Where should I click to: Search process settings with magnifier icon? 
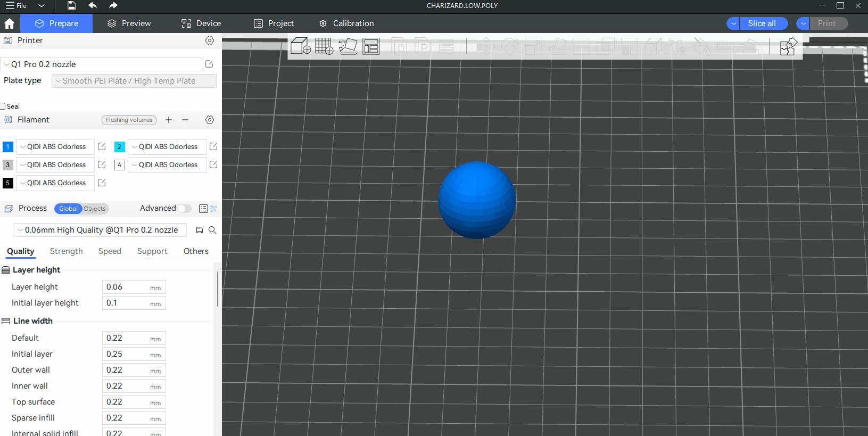click(212, 230)
